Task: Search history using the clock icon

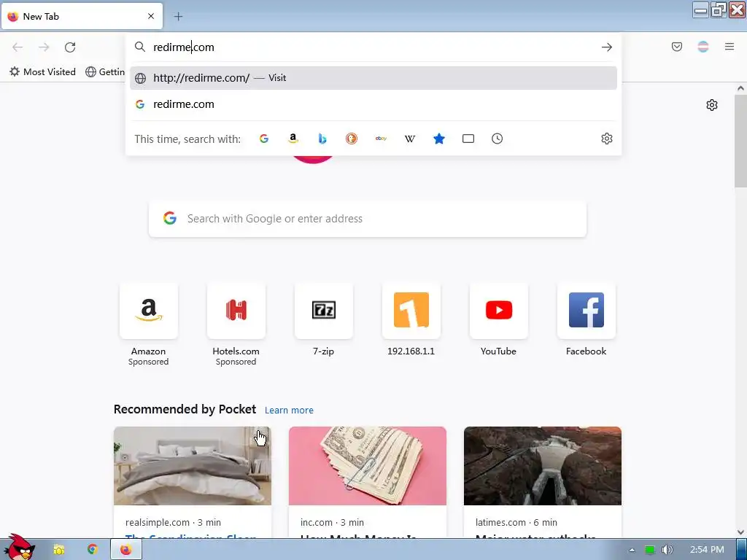Action: pyautogui.click(x=497, y=139)
